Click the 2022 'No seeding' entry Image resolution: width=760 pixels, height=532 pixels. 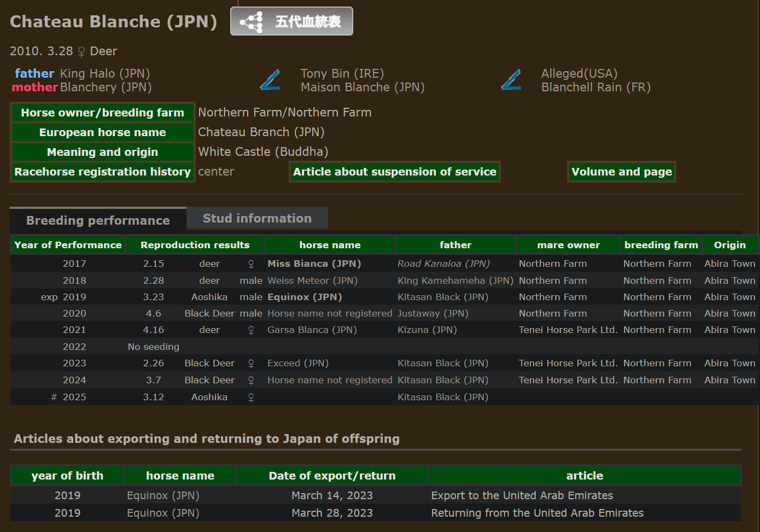[x=154, y=347]
